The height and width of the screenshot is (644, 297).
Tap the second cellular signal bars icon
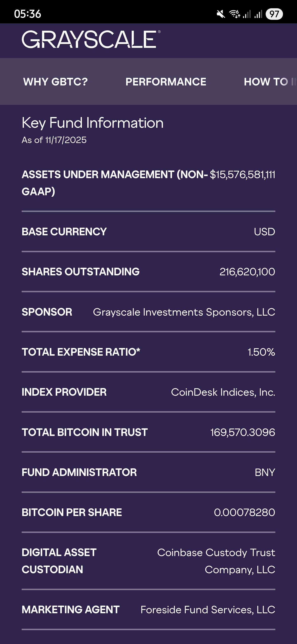[x=258, y=14]
